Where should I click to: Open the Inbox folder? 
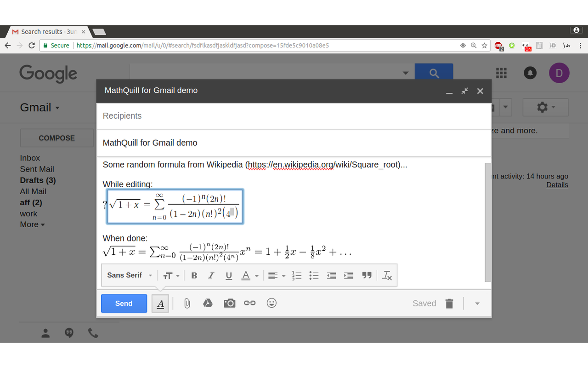[30, 158]
